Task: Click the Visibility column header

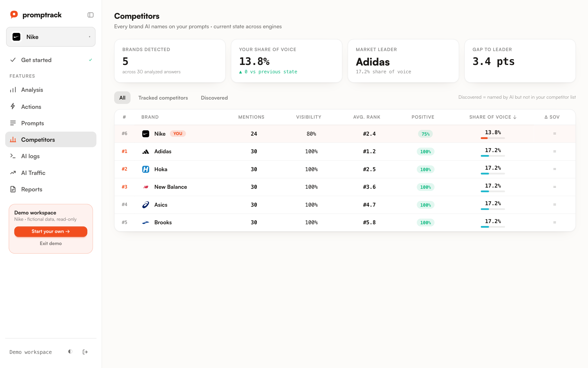Action: click(x=309, y=117)
